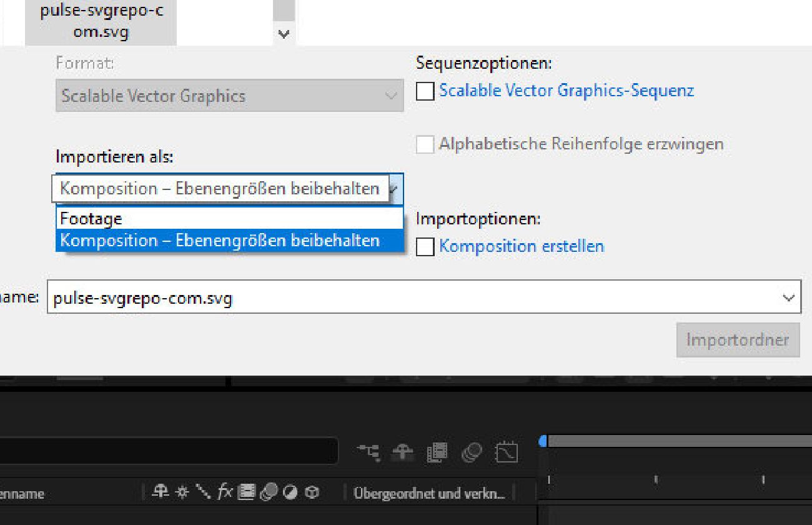Open the Graph Editor icon
This screenshot has height=525, width=812.
pyautogui.click(x=506, y=451)
